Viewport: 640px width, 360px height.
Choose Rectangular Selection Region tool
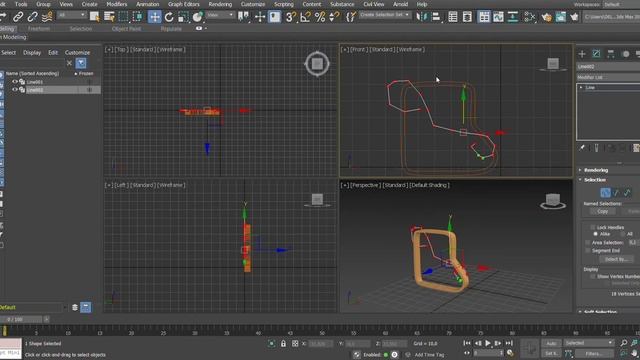coord(123,17)
